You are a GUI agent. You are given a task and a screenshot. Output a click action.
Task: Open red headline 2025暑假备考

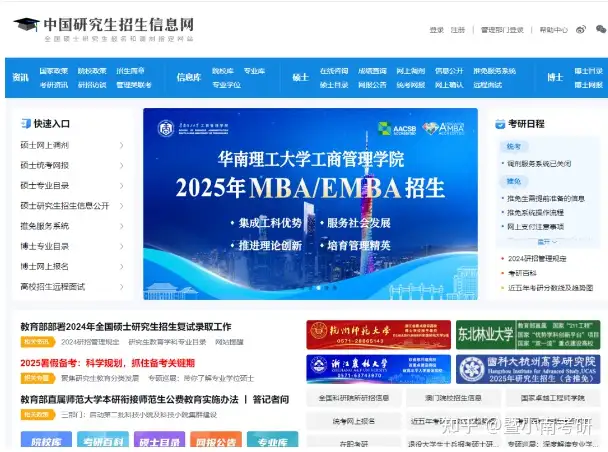tap(107, 363)
